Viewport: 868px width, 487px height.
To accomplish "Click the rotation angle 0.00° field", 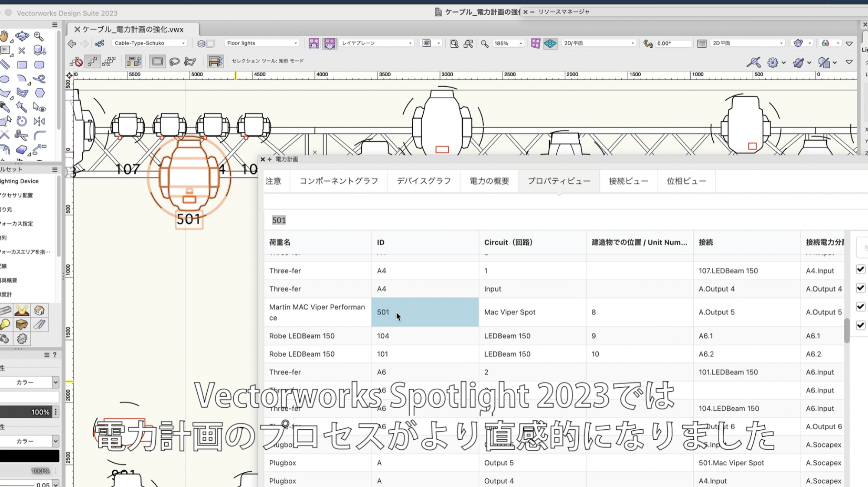I will point(673,43).
